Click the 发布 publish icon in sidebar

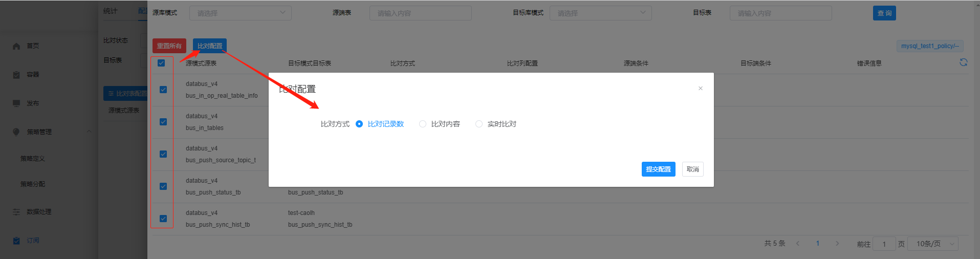(x=16, y=103)
